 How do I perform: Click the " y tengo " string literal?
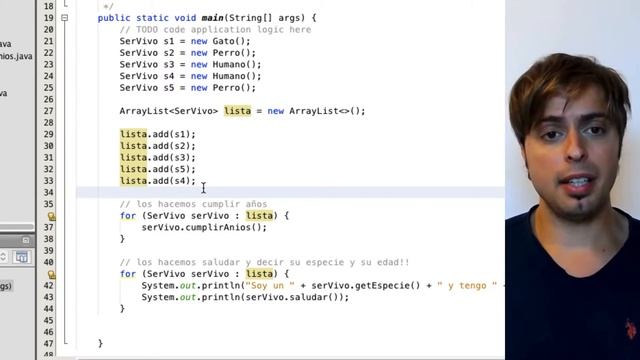(467, 286)
